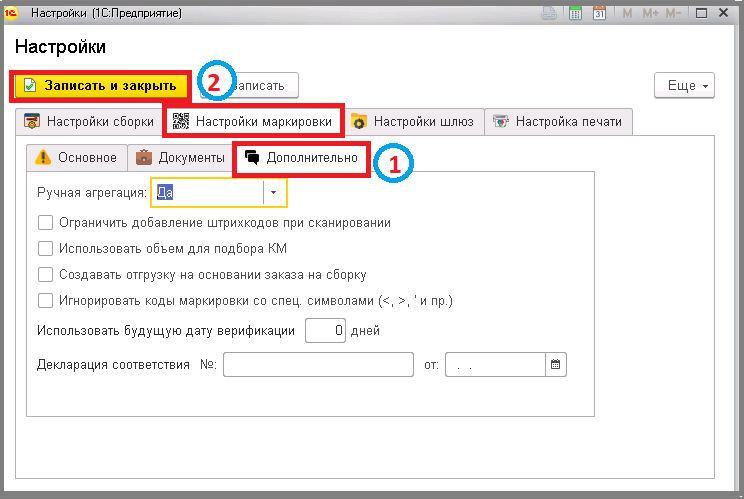The height and width of the screenshot is (499, 744).
Task: Toggle Использовать объем для подбора КМ
Action: pos(46,249)
